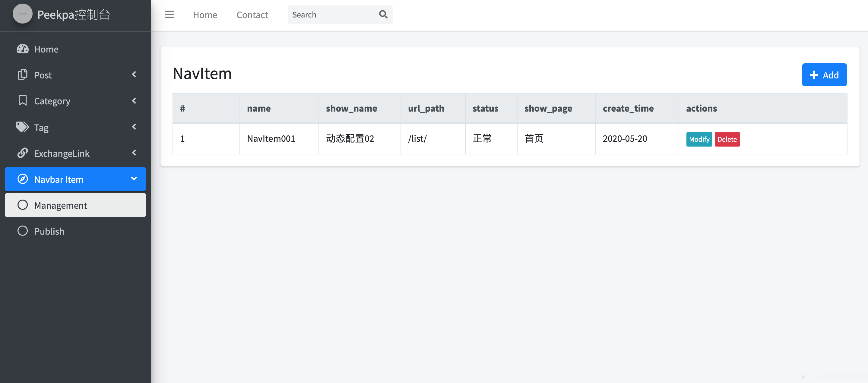Image resolution: width=868 pixels, height=383 pixels.
Task: Click the ExchangeLink chain icon
Action: [23, 153]
